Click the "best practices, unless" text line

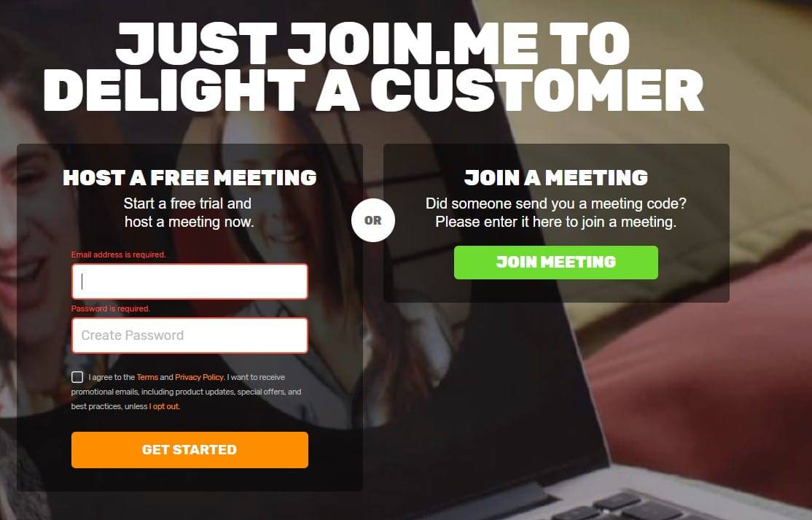pyautogui.click(x=109, y=406)
